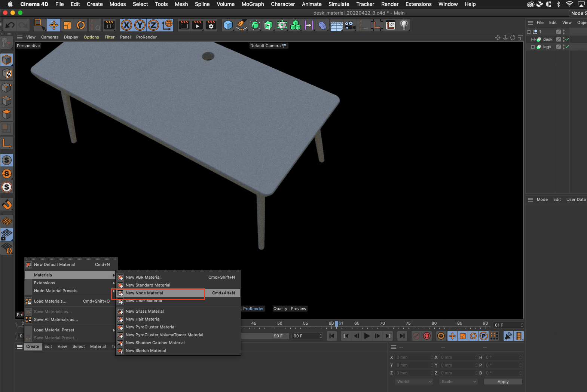Add a Light object with the bulb icon
This screenshot has height=392, width=587.
[x=404, y=25]
